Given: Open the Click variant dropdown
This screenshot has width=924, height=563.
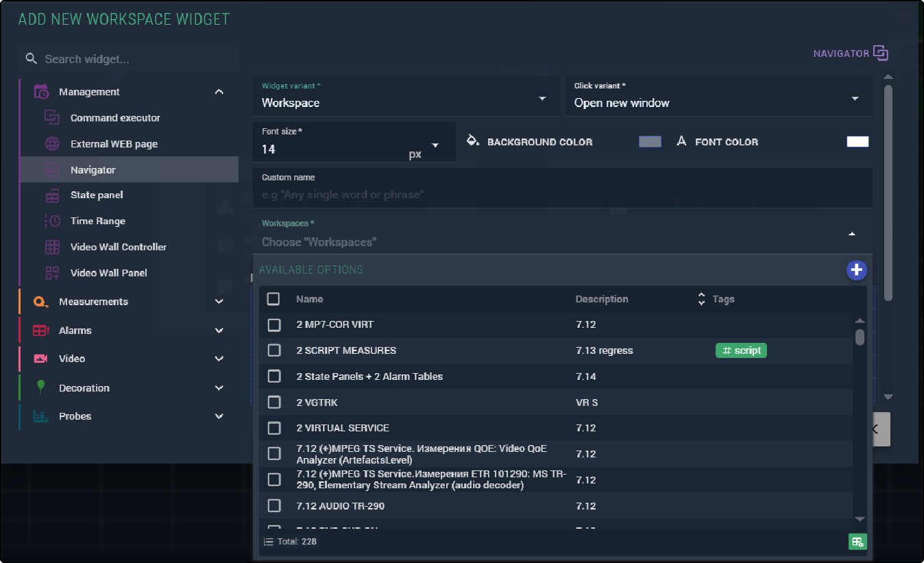Looking at the screenshot, I should click(718, 97).
